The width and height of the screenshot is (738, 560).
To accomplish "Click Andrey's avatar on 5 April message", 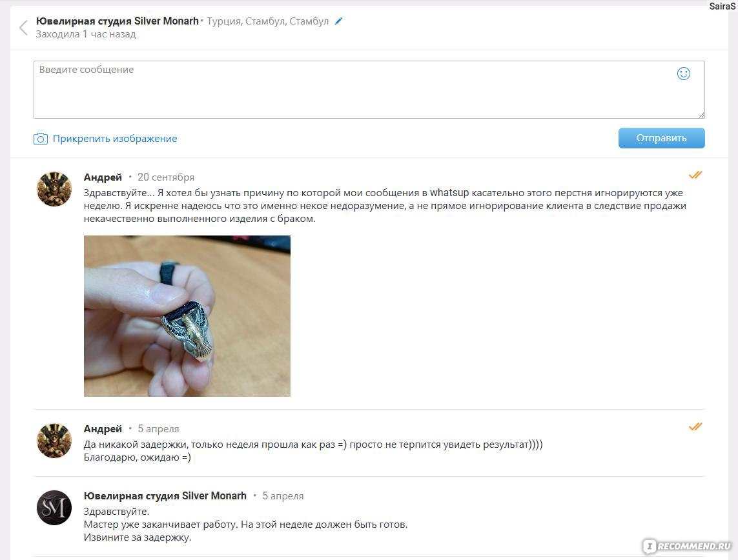I will (54, 441).
